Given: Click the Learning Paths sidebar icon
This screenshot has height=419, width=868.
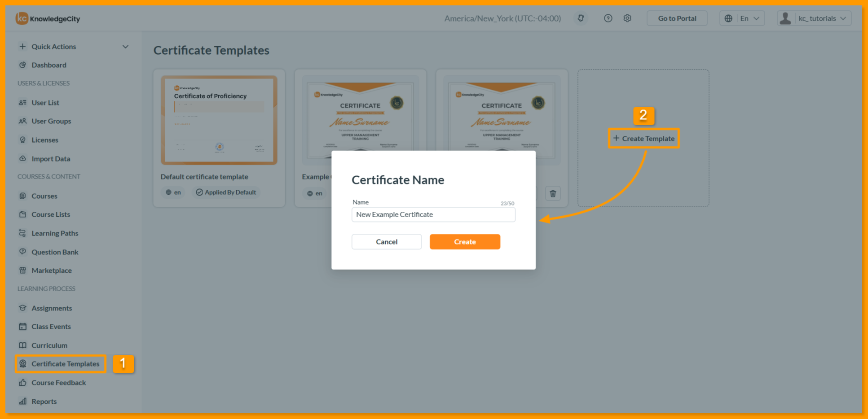Looking at the screenshot, I should click(x=22, y=233).
